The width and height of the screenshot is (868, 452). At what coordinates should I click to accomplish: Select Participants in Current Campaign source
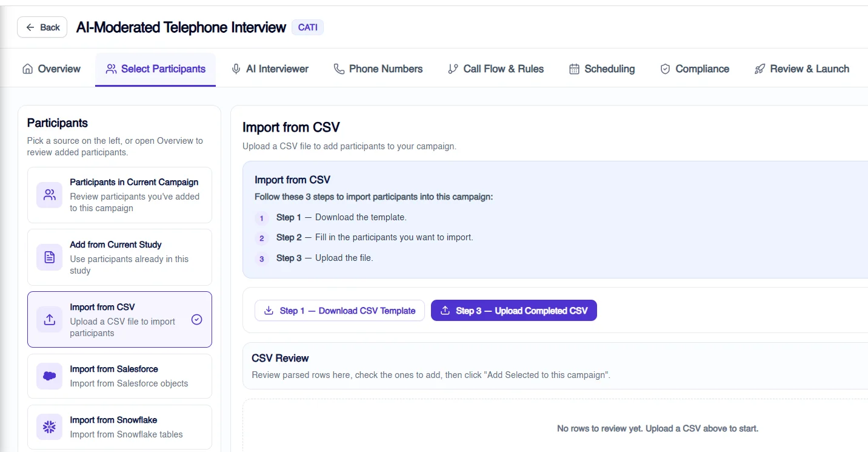click(119, 195)
